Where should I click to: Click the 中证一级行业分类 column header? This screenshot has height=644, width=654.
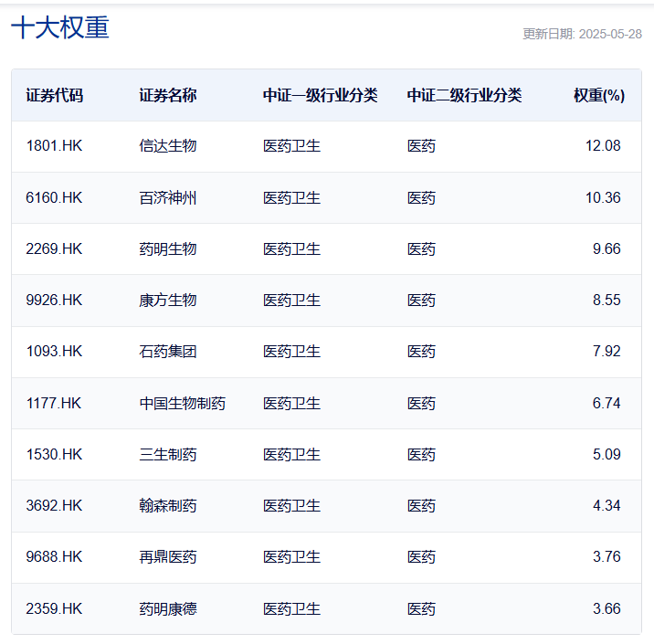pyautogui.click(x=320, y=96)
